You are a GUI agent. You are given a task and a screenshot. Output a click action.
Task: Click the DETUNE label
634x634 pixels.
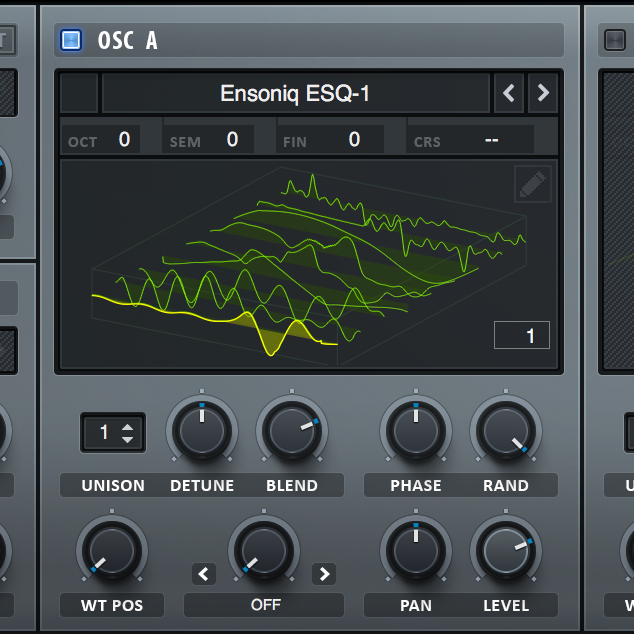point(202,486)
